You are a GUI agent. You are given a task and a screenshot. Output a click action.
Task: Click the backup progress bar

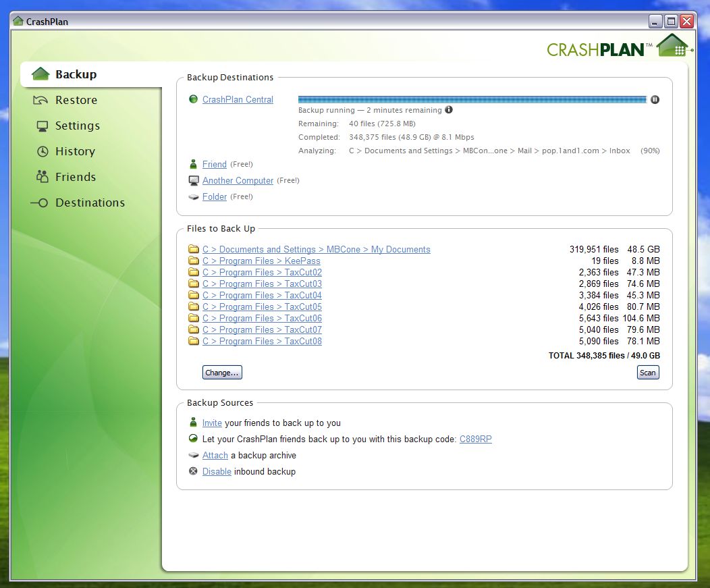[x=472, y=99]
